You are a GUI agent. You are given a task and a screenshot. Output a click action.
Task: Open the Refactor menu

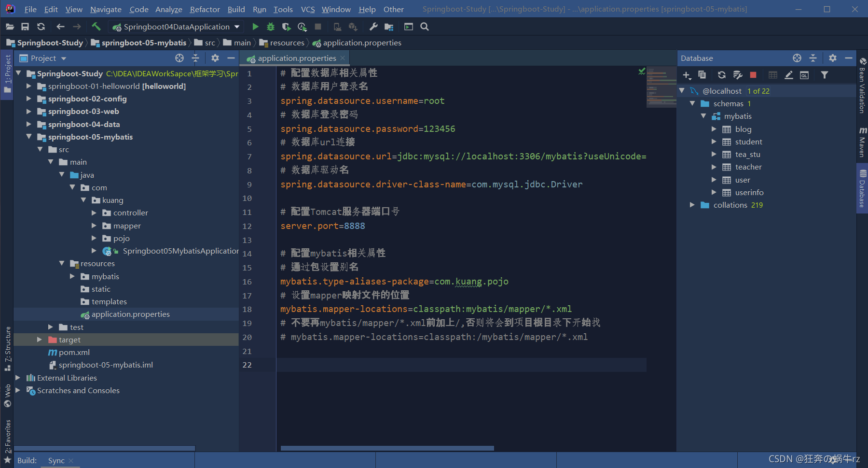click(x=205, y=9)
